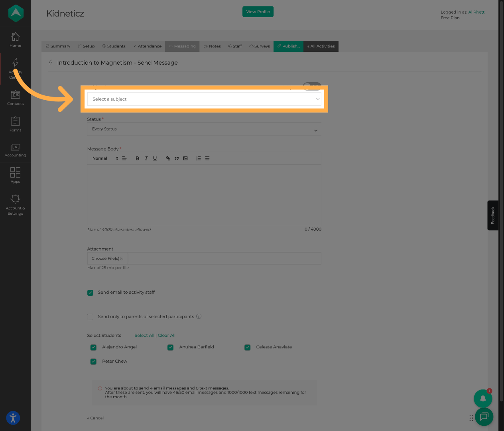
Task: Insert a link using the link icon
Action: [168, 158]
